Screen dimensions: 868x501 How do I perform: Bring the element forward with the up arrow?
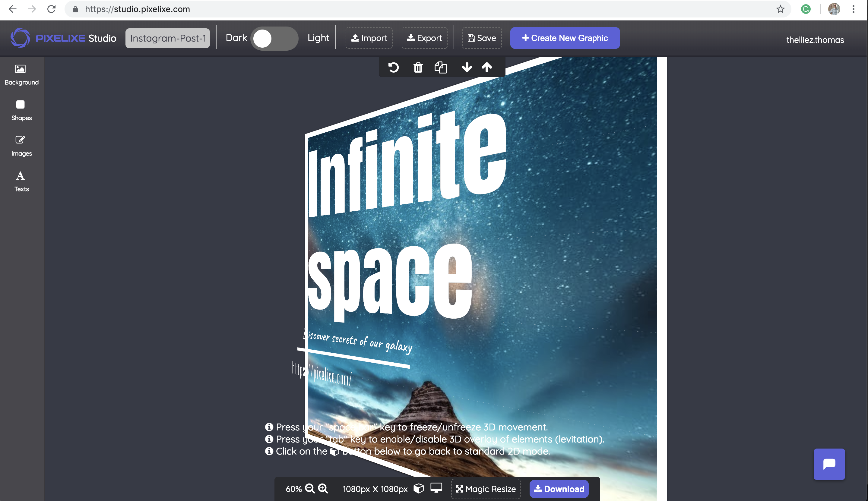(x=487, y=67)
